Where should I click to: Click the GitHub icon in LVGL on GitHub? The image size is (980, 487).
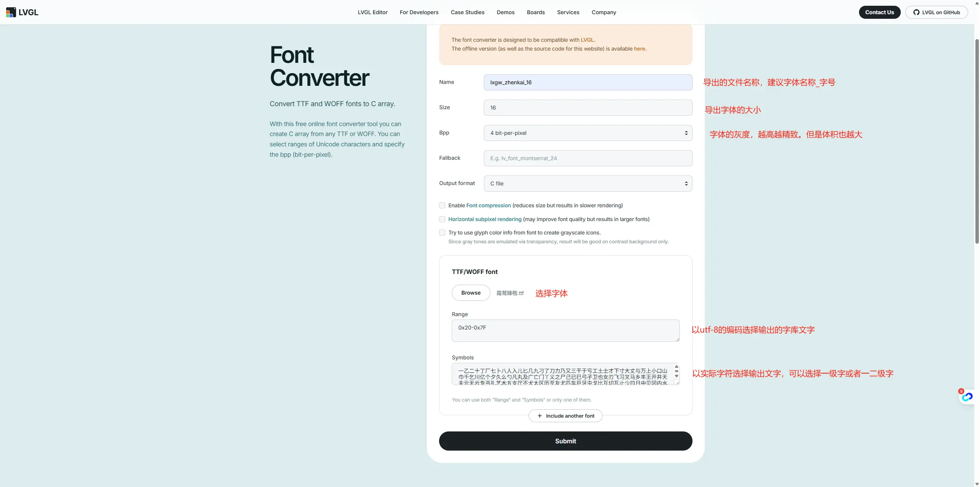pyautogui.click(x=916, y=12)
